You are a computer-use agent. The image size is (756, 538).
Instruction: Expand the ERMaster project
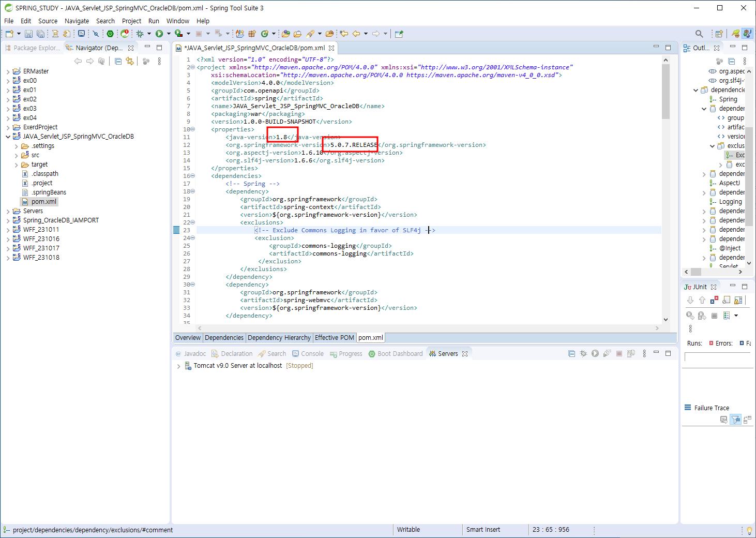click(8, 71)
